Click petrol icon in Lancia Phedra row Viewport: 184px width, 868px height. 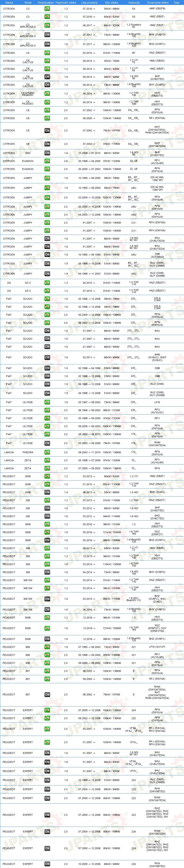coord(47,453)
